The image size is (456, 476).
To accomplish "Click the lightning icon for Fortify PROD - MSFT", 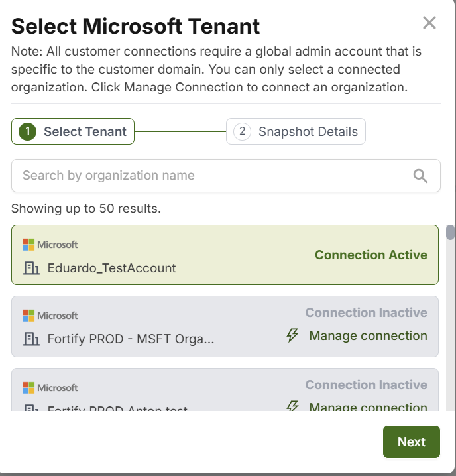I will point(292,336).
